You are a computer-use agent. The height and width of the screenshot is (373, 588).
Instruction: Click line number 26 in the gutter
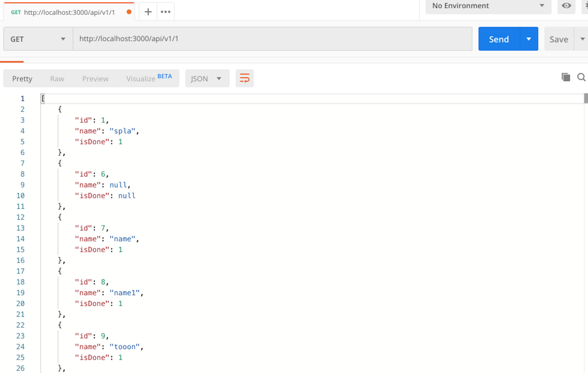point(20,368)
